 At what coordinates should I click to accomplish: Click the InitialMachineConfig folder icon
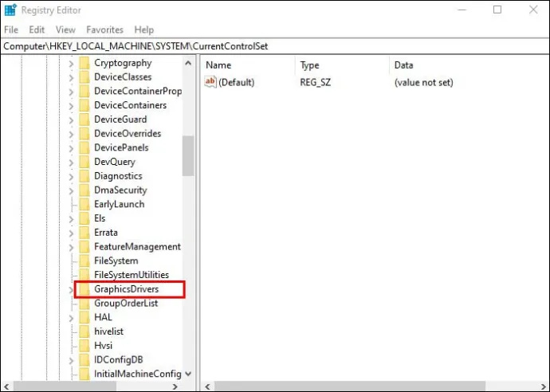[x=84, y=374]
